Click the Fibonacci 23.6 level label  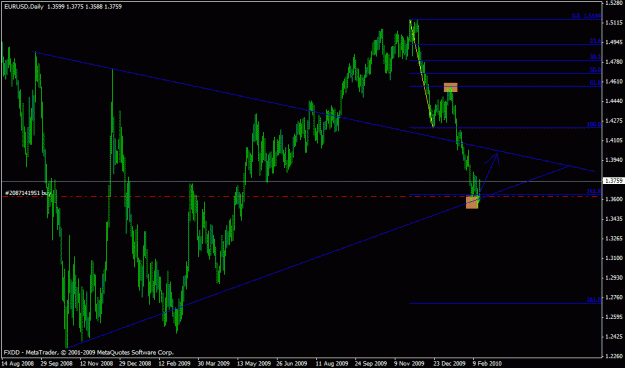[595, 41]
